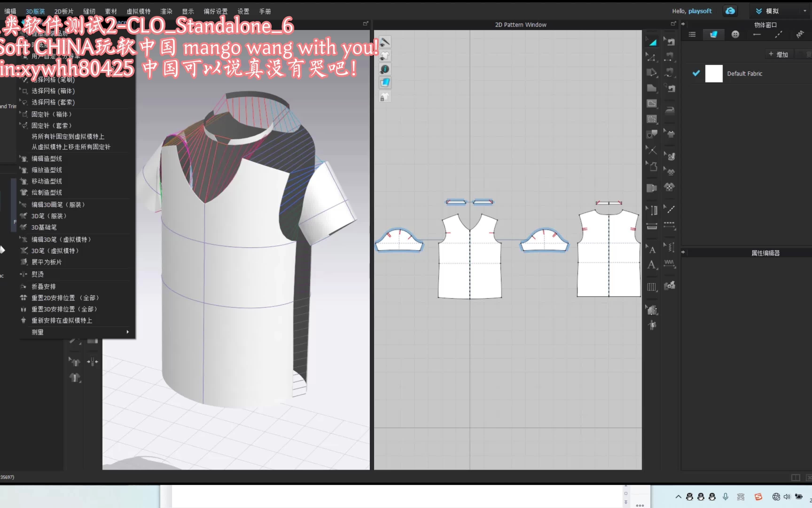
Task: Open the 素材 menu
Action: click(111, 12)
